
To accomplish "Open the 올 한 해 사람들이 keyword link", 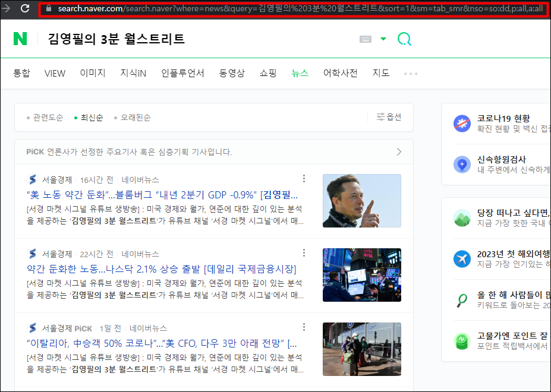I will pos(514,295).
